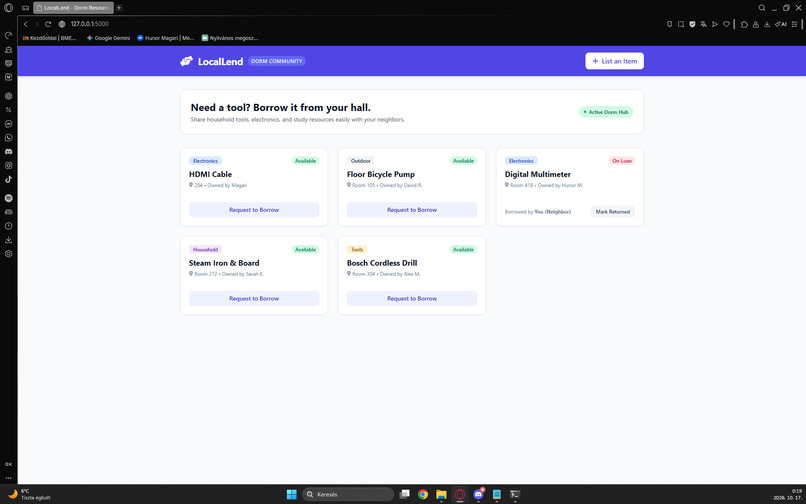Open the Kezdőoldal BME bookmark
This screenshot has width=806, height=504.
(49, 38)
